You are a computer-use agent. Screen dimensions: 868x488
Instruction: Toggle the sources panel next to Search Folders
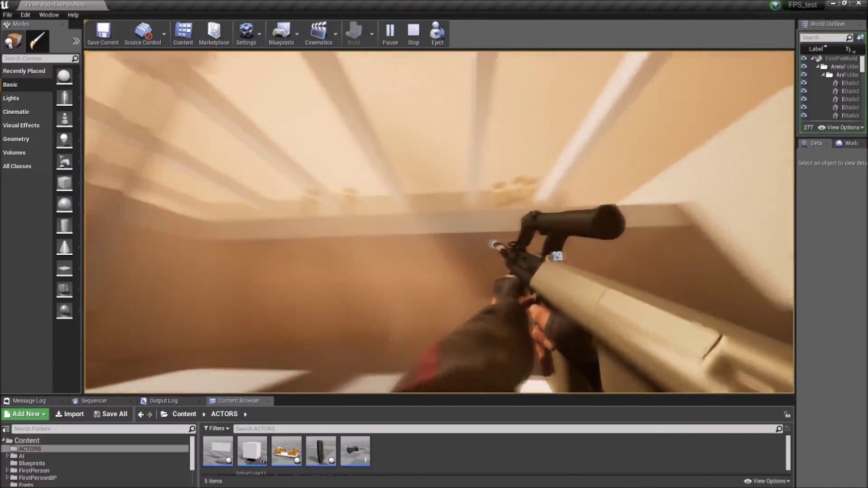point(5,429)
